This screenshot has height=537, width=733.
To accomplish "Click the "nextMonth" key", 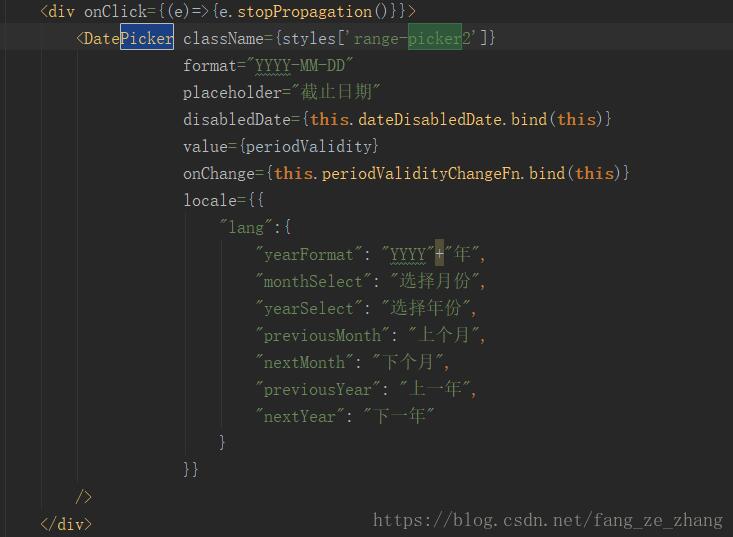I will pos(304,363).
